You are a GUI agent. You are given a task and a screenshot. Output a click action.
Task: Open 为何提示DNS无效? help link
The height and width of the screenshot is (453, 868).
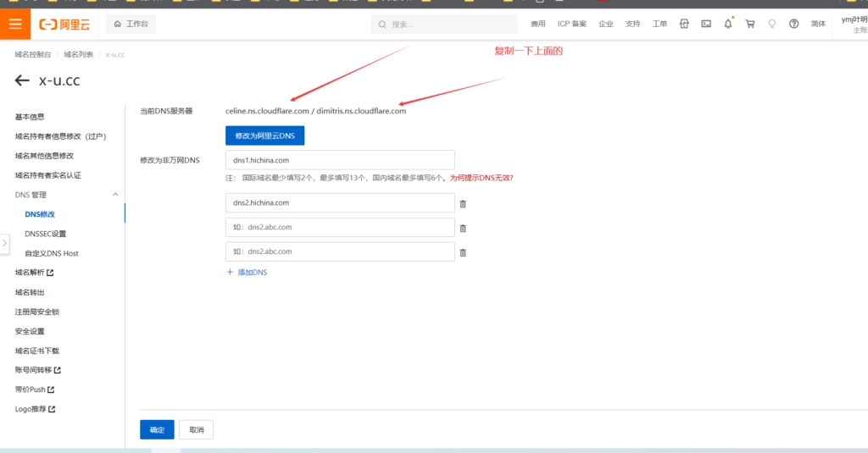pyautogui.click(x=481, y=178)
